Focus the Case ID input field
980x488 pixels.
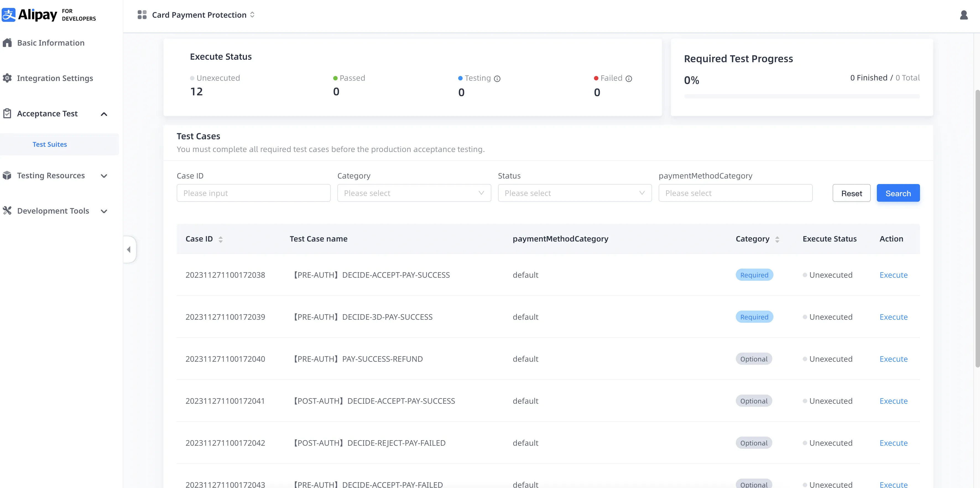tap(253, 193)
